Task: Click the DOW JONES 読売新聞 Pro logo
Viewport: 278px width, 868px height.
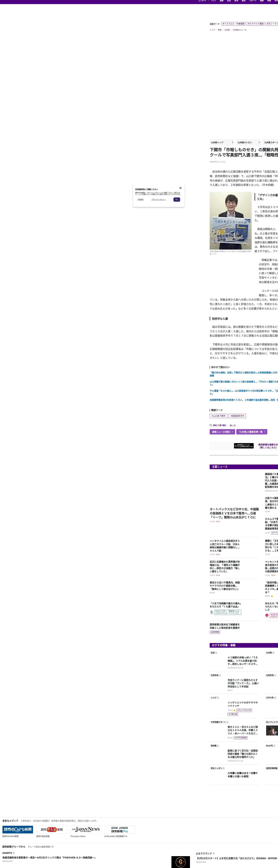Action: 120,829
